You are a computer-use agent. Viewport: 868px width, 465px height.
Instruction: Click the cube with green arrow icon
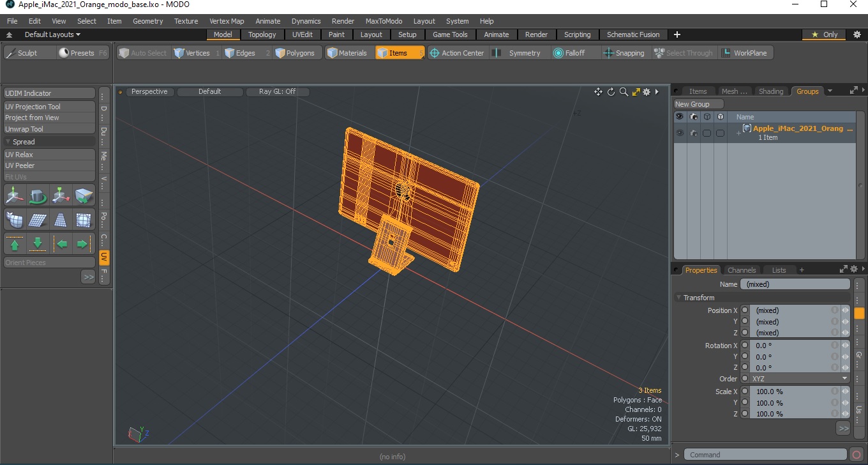[x=84, y=195]
